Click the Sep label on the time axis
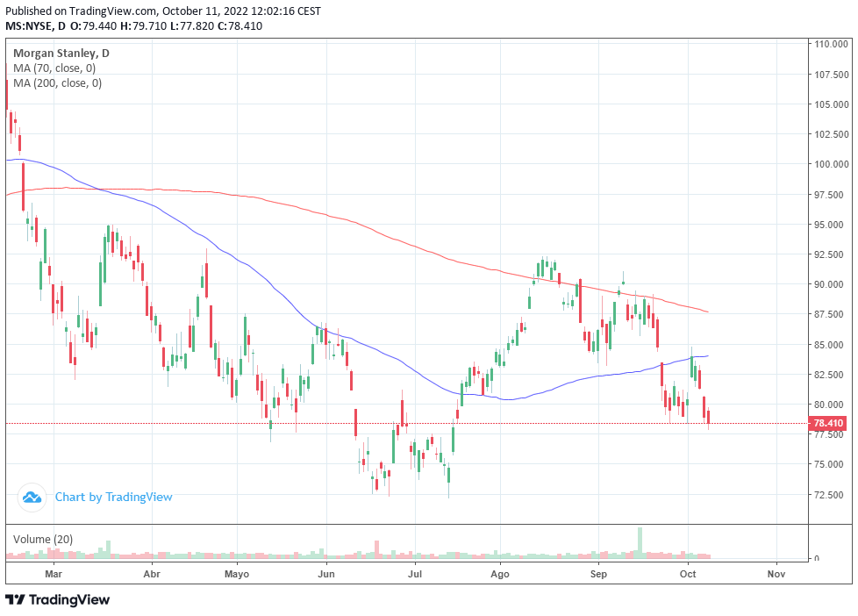The height and width of the screenshot is (616, 858). (598, 574)
